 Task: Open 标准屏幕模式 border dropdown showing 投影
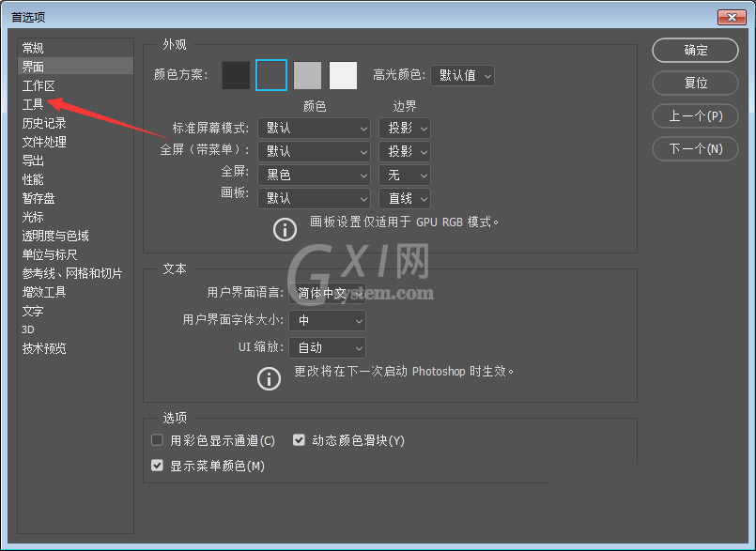point(405,129)
